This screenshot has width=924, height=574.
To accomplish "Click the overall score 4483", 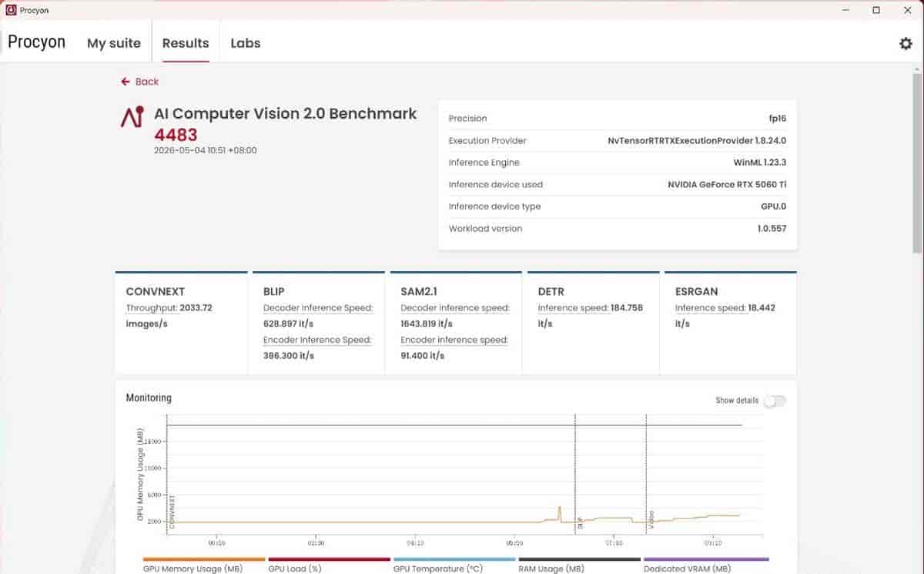I will (x=176, y=135).
